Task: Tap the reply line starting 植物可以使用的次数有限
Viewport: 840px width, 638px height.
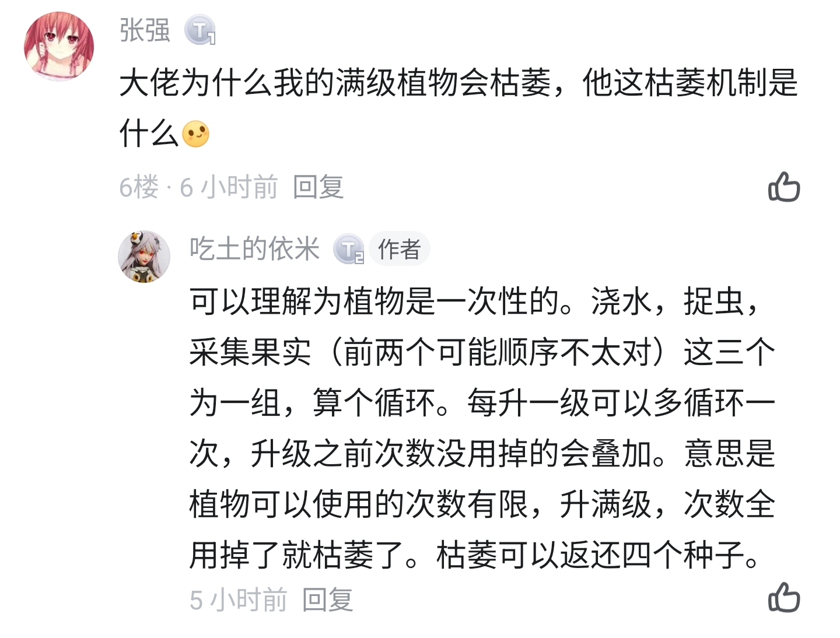Action: tap(482, 504)
